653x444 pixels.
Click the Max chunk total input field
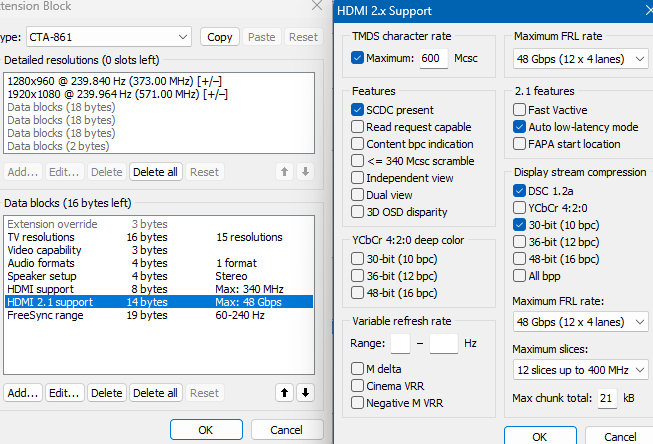[607, 399]
